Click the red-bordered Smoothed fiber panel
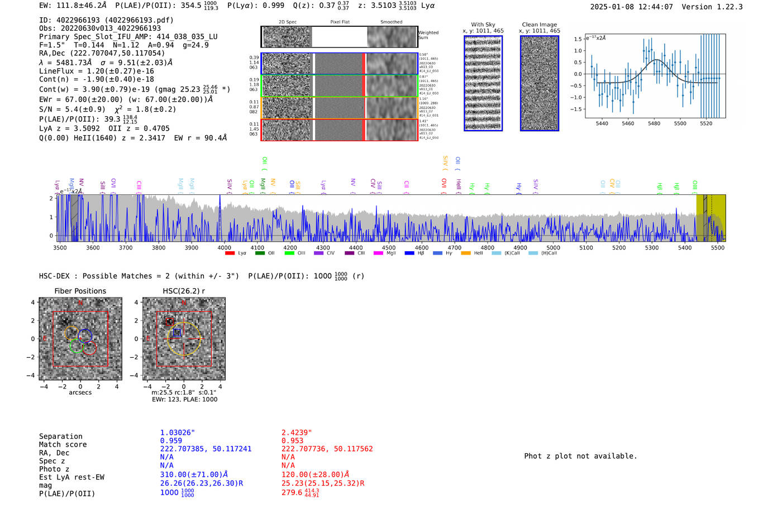The image size is (782, 532). 392,130
